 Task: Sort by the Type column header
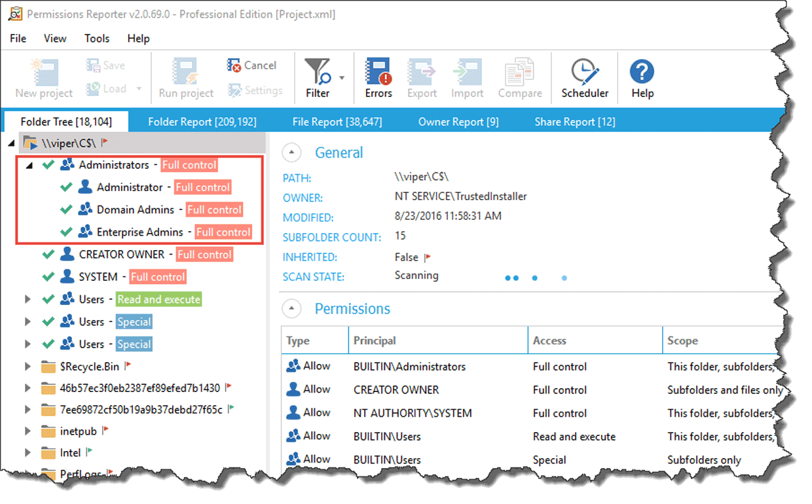tap(315, 340)
